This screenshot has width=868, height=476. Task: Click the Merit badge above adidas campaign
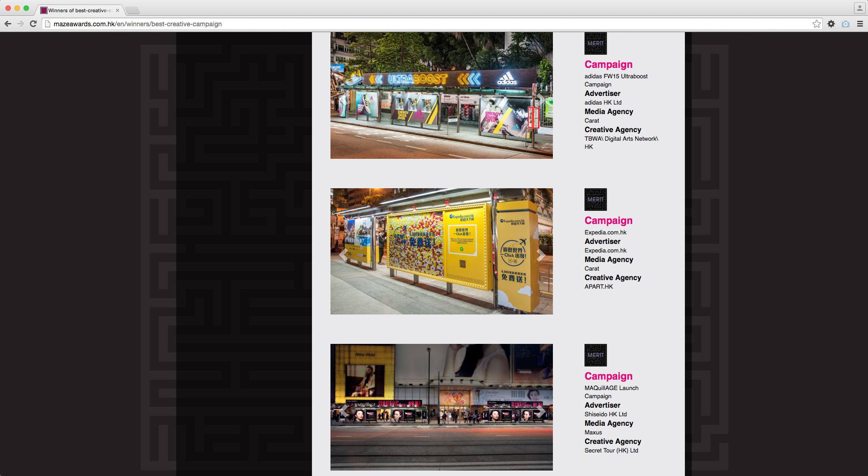[x=595, y=43]
